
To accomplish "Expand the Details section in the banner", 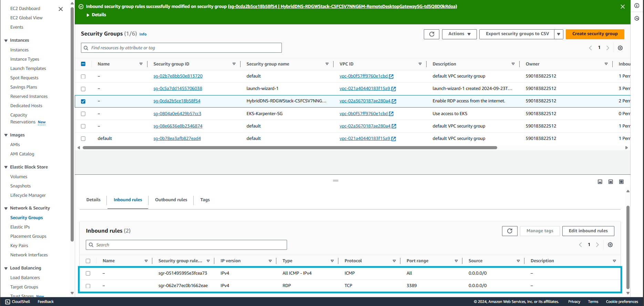I will point(96,15).
